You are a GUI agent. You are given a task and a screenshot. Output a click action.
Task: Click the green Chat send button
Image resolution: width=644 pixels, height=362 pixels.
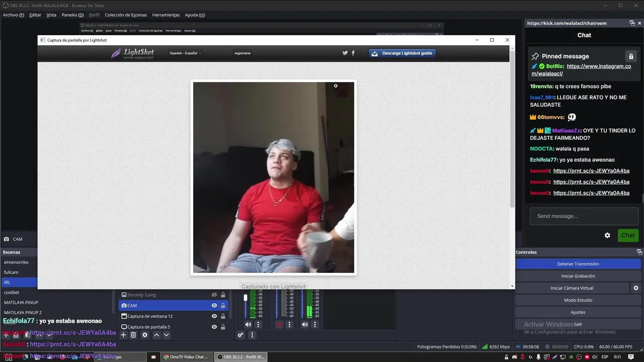628,235
